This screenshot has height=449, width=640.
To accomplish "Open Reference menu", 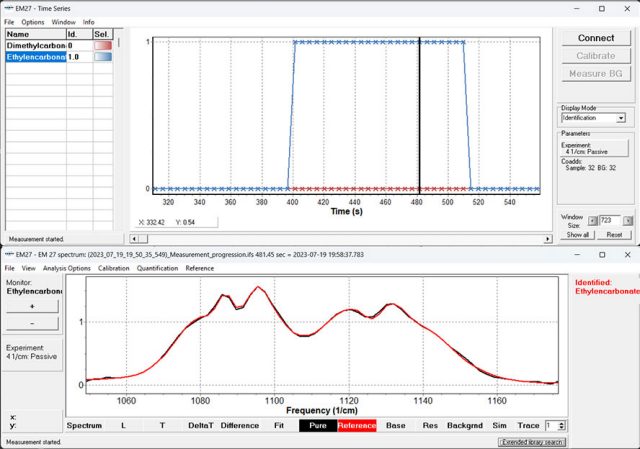I will click(200, 268).
